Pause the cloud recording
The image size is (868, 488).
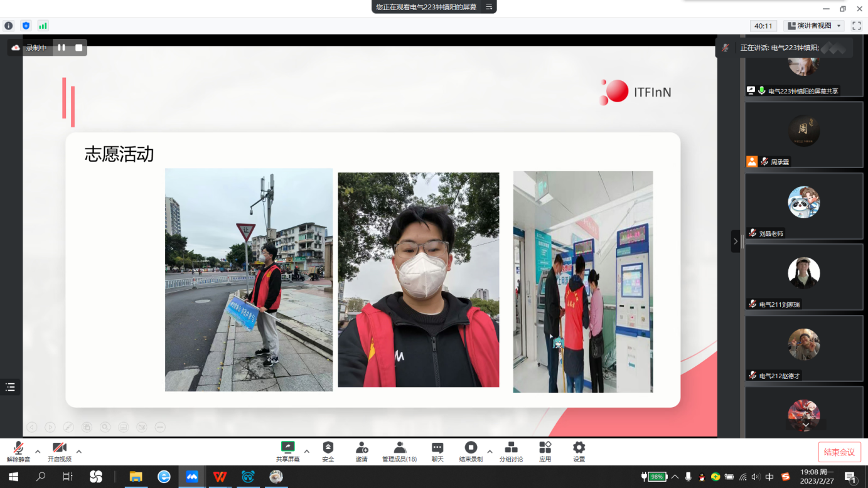(62, 48)
